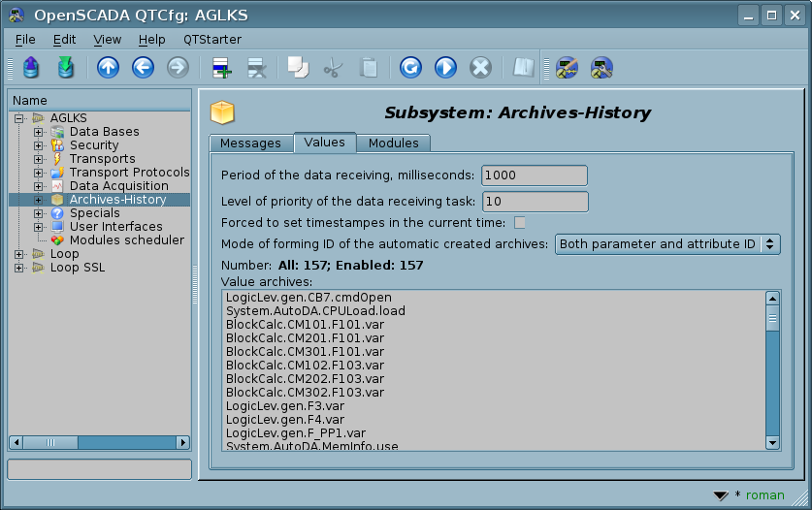Click archives list scroll down arrow
Viewport: 812px width, 510px height.
(772, 443)
